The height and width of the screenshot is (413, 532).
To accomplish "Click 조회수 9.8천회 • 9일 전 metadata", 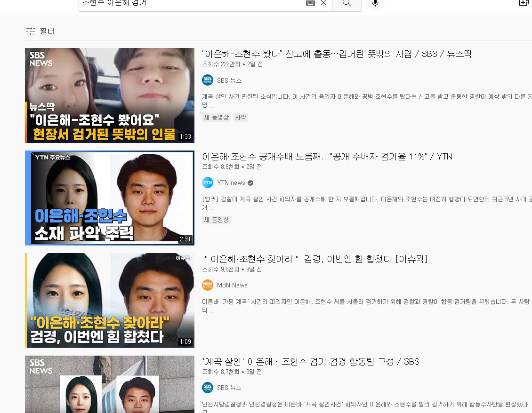I will pyautogui.click(x=232, y=269).
